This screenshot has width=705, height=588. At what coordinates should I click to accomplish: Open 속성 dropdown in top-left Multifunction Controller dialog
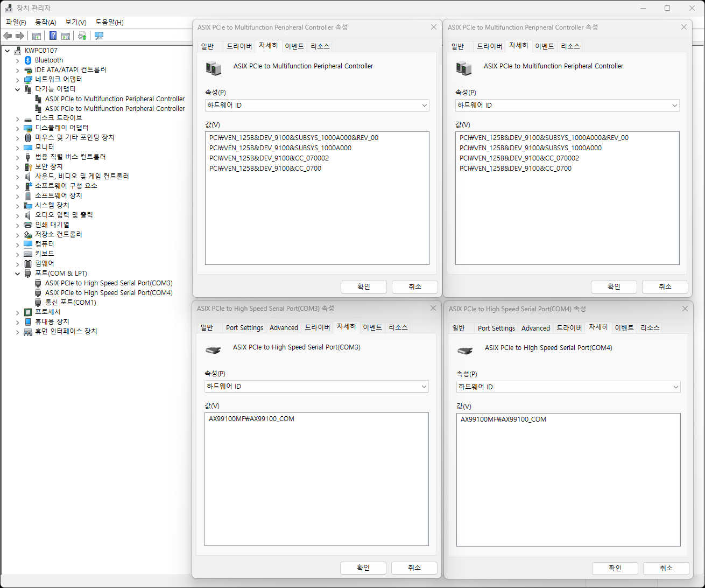tap(317, 106)
